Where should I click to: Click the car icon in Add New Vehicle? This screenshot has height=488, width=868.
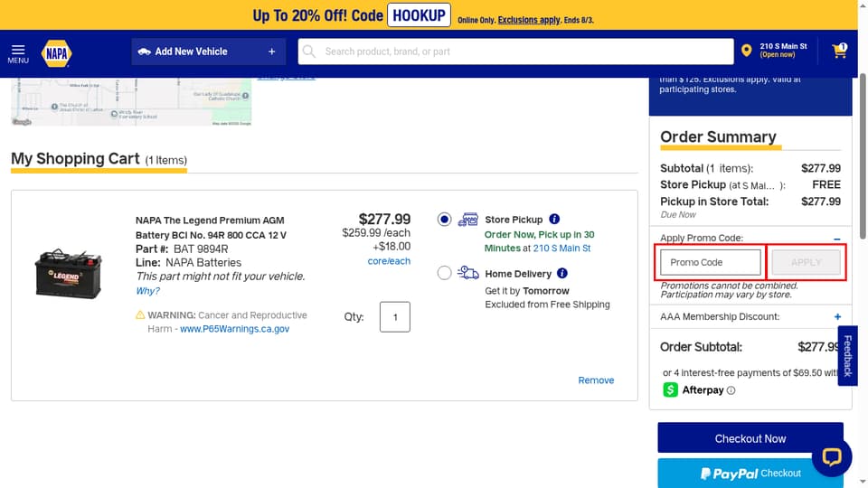click(x=144, y=52)
